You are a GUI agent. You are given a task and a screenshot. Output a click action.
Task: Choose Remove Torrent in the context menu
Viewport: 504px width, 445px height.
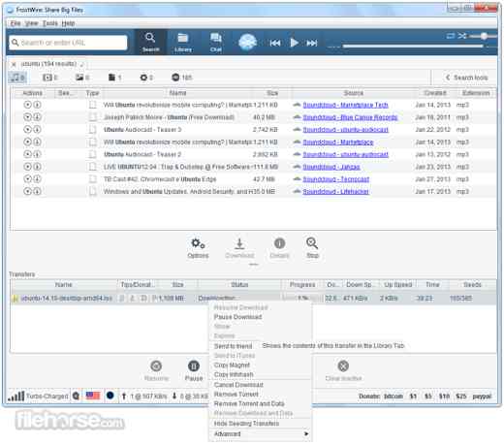click(x=236, y=395)
